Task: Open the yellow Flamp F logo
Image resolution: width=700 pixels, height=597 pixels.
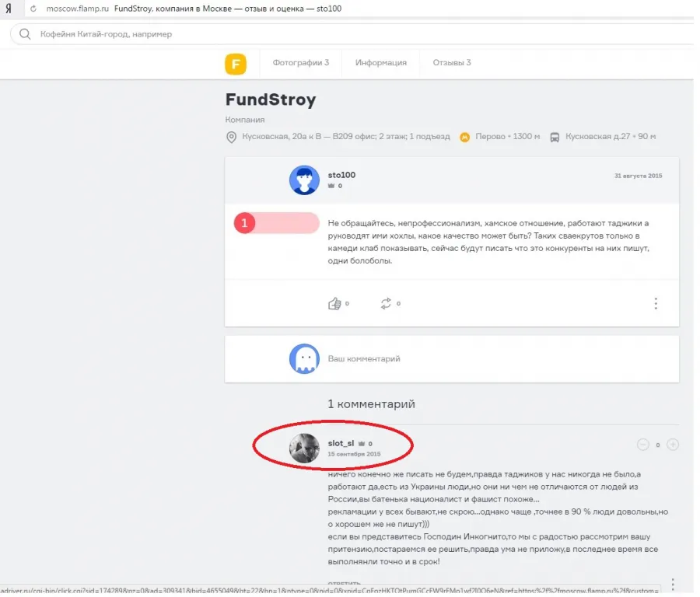Action: click(x=236, y=64)
